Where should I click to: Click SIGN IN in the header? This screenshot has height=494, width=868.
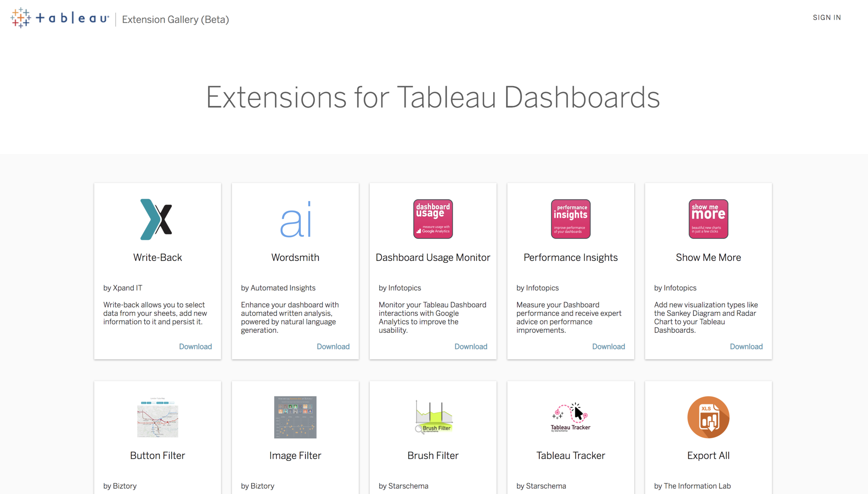827,18
